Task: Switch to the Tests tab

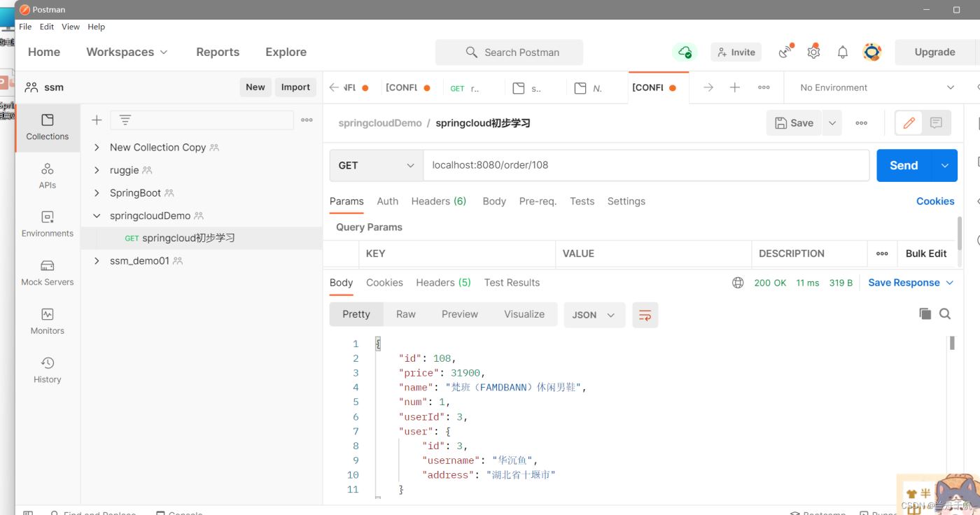Action: 582,201
